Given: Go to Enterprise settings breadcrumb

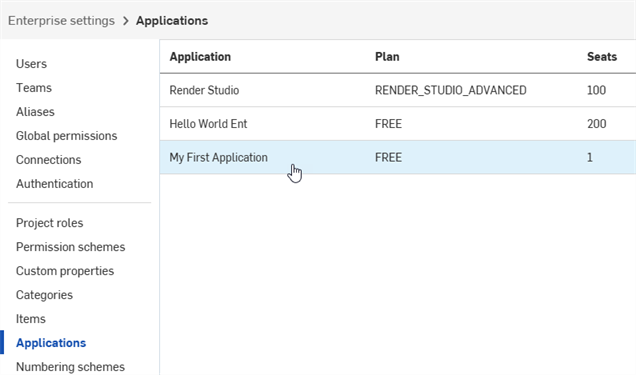Looking at the screenshot, I should [61, 21].
